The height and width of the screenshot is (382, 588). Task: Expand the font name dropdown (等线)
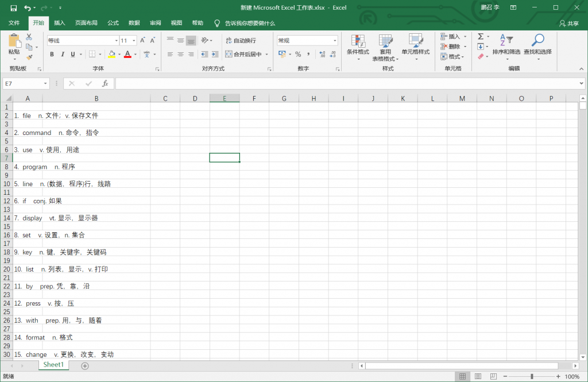(115, 41)
